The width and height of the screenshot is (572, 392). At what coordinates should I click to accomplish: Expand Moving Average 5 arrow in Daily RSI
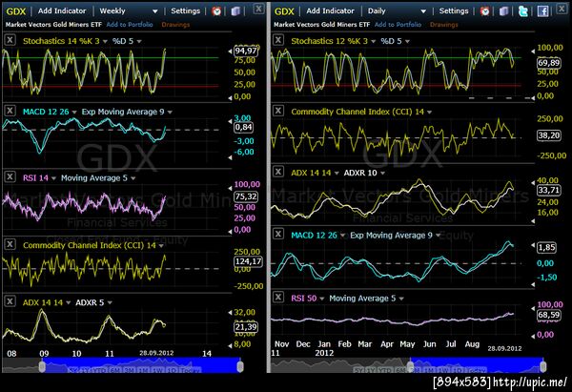(401, 299)
